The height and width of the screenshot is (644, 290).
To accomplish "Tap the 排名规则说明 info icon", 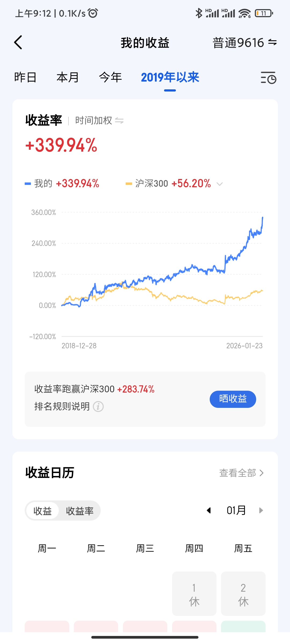I will pyautogui.click(x=98, y=407).
